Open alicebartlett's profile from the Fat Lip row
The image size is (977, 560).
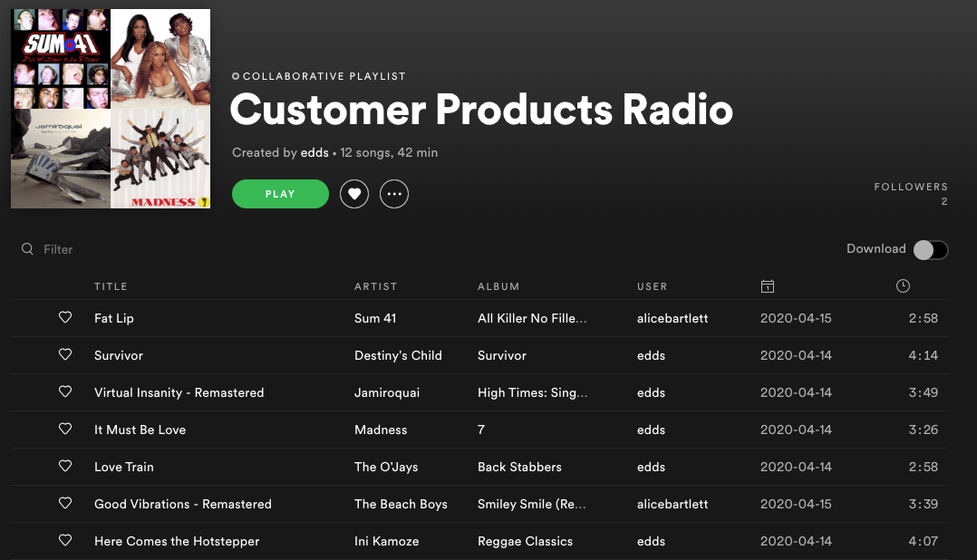(672, 318)
